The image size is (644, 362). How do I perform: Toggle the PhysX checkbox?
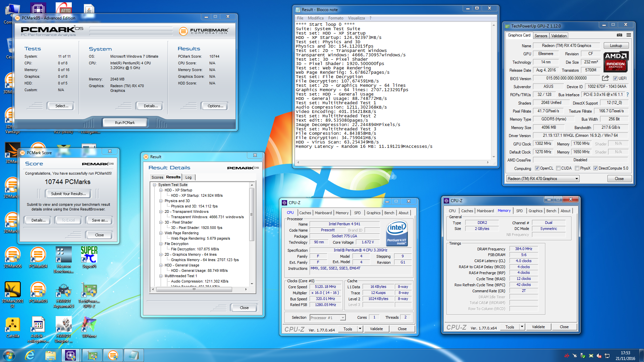click(577, 168)
